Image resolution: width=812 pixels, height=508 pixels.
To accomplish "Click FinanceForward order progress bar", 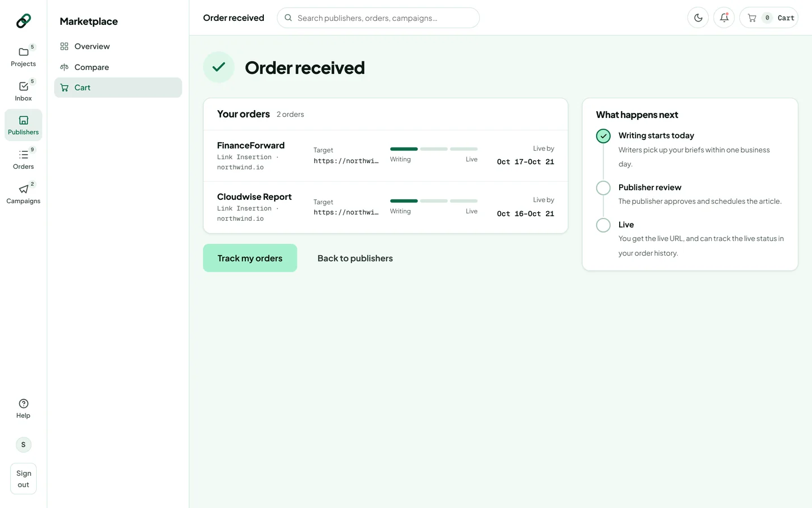I will coord(434,149).
